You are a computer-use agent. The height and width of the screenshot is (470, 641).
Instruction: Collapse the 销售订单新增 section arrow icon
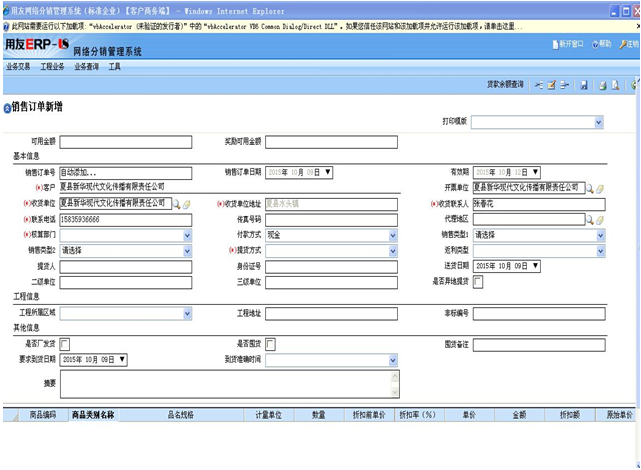point(7,108)
